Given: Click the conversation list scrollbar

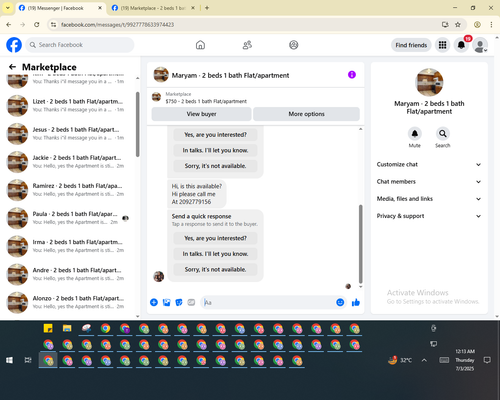Looking at the screenshot, I should click(x=138, y=124).
